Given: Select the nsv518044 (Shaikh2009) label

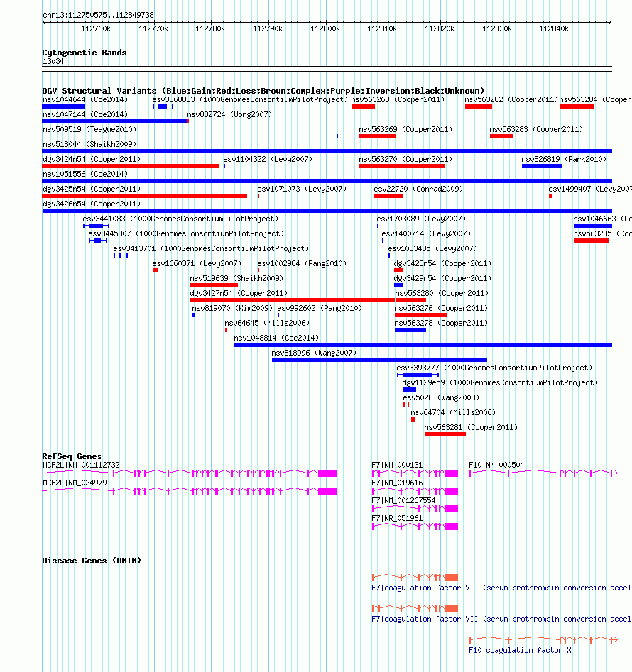Looking at the screenshot, I should (89, 145).
